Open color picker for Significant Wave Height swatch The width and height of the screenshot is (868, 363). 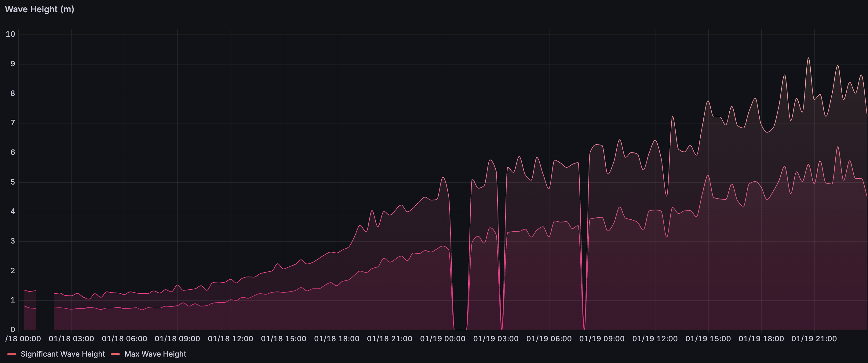pyautogui.click(x=12, y=354)
